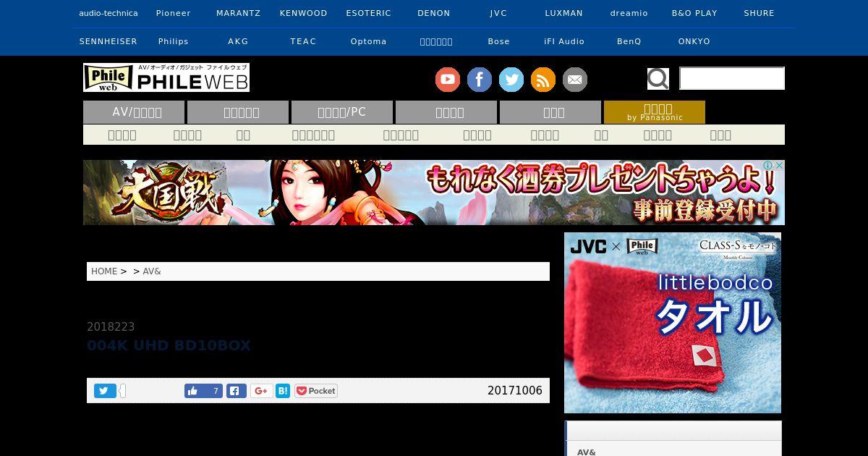Close the banner ad via X icon

coord(780,166)
